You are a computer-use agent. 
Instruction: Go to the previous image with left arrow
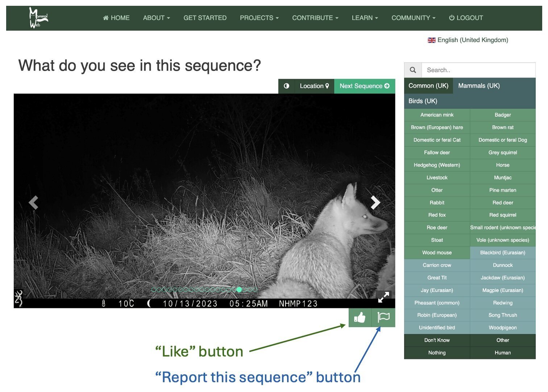(x=33, y=203)
